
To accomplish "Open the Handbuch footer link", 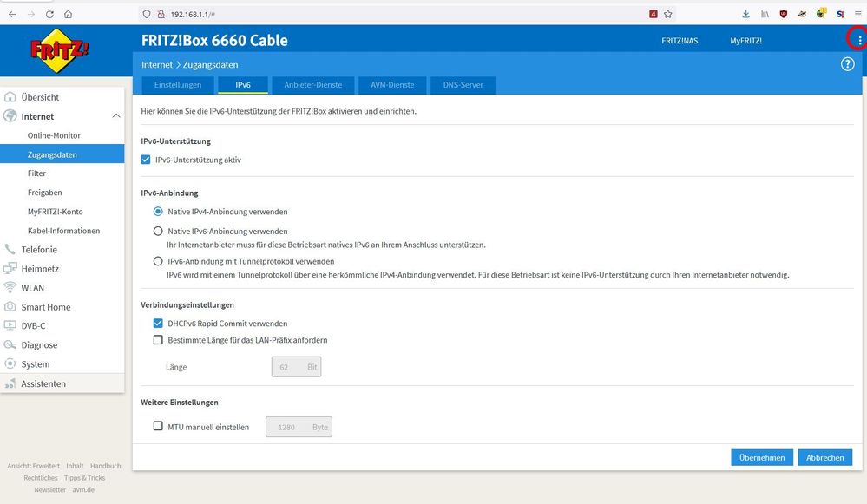I will tap(106, 466).
